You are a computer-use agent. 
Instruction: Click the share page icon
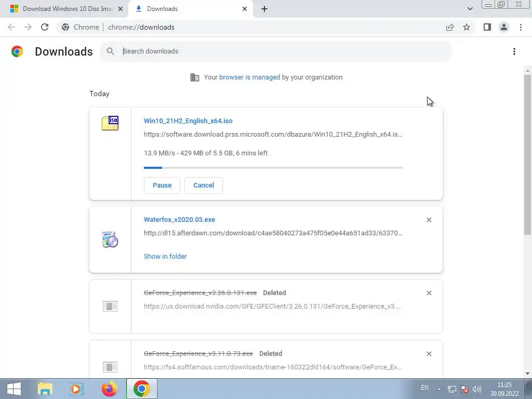coord(450,27)
